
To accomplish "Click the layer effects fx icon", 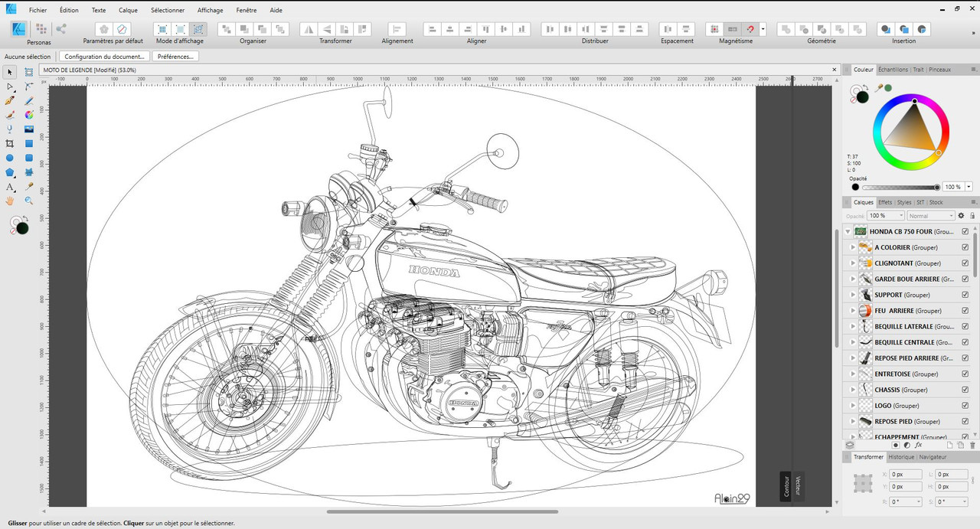I will [x=918, y=445].
